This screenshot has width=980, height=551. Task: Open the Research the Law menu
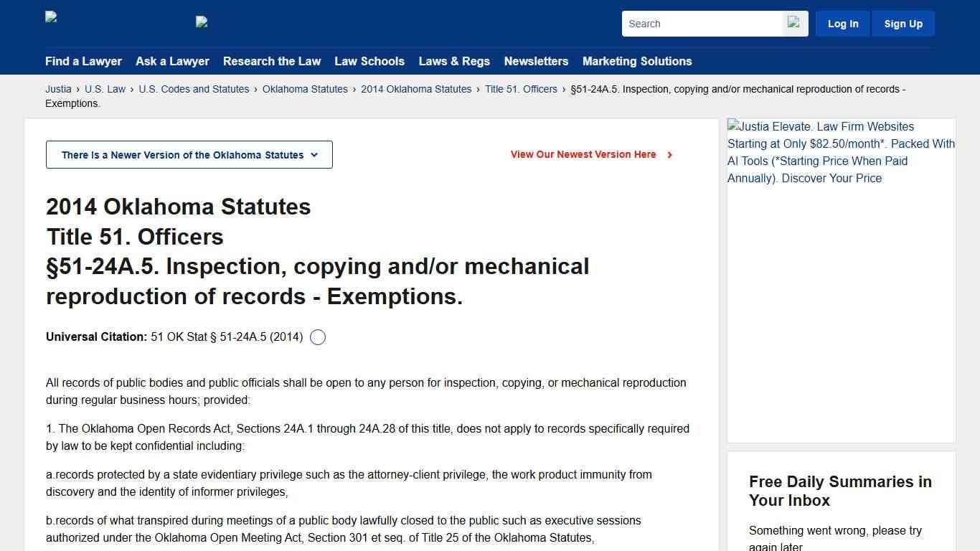point(272,61)
